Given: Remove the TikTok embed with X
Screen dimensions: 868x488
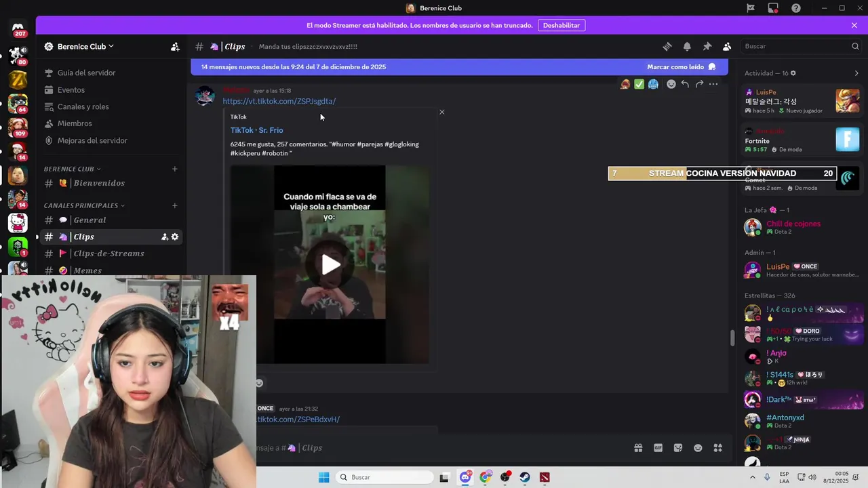Looking at the screenshot, I should [x=442, y=112].
